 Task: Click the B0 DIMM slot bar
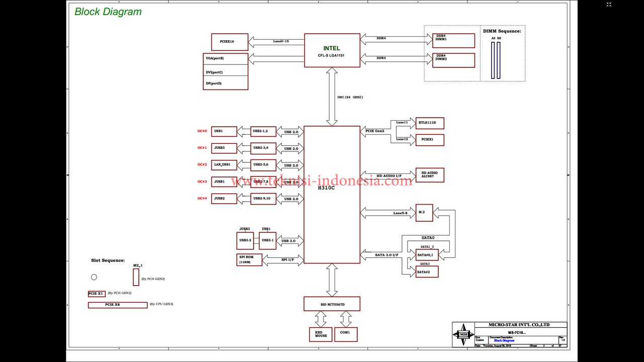coord(499,60)
